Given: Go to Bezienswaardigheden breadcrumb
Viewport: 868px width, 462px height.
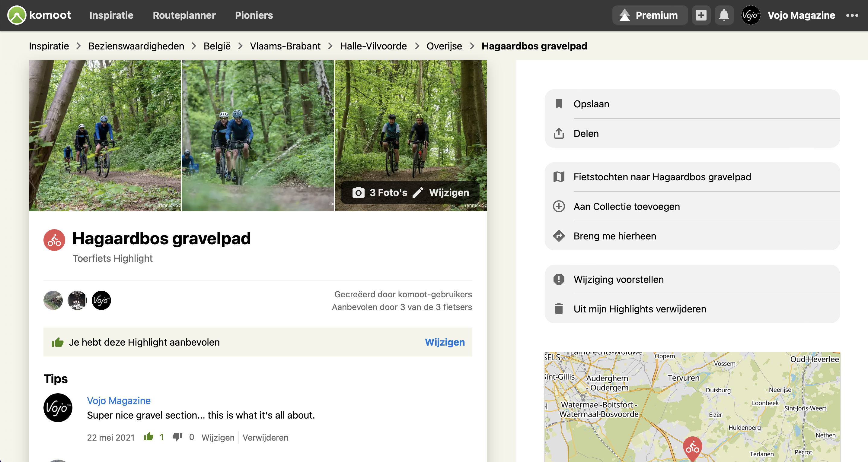Looking at the screenshot, I should coord(136,46).
